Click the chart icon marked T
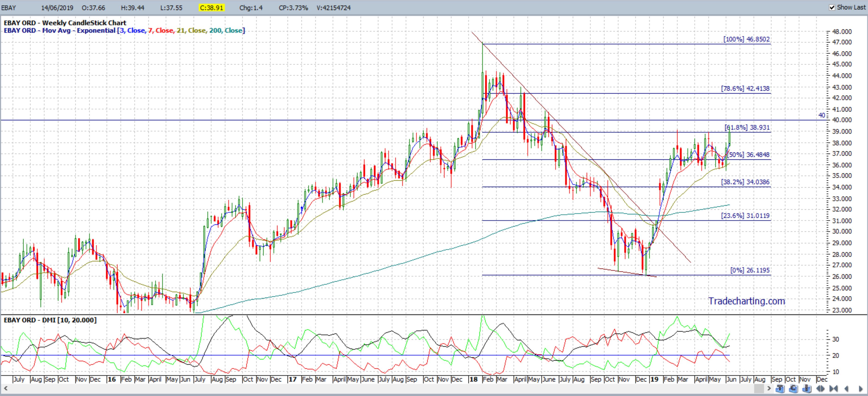This screenshot has height=396, width=868. click(780, 389)
